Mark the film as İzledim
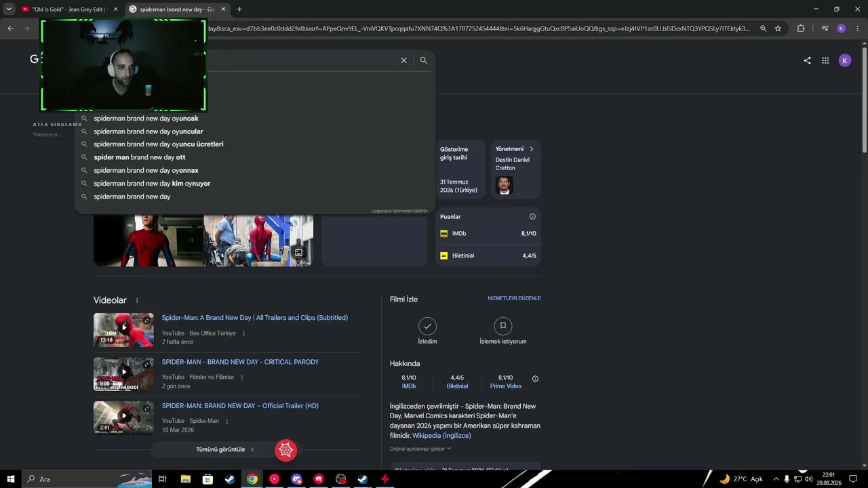The height and width of the screenshot is (488, 868). (x=427, y=326)
